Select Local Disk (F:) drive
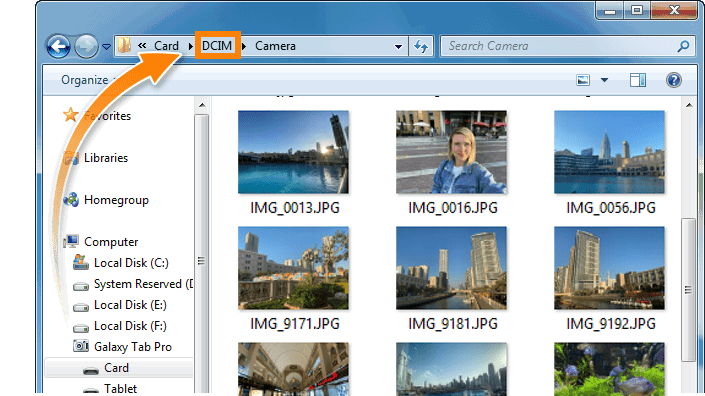The image size is (705, 396). (x=130, y=326)
